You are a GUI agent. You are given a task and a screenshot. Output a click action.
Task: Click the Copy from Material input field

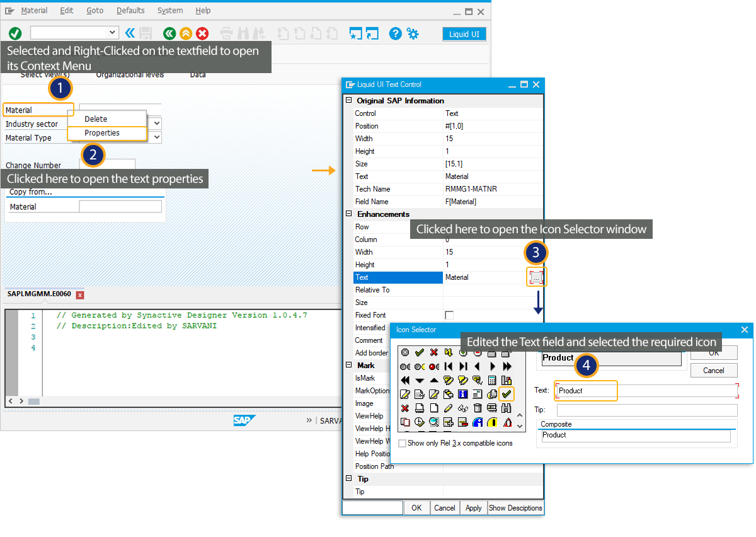120,207
